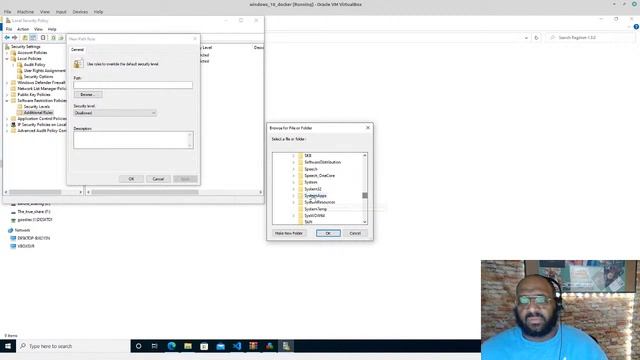Launch Microsoft Edge from taskbar

click(x=171, y=346)
